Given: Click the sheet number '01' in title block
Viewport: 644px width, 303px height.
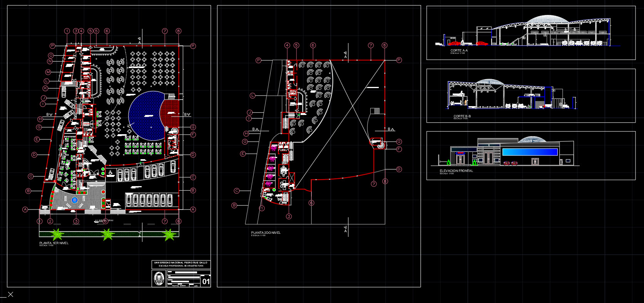Looking at the screenshot, I should pos(206,281).
